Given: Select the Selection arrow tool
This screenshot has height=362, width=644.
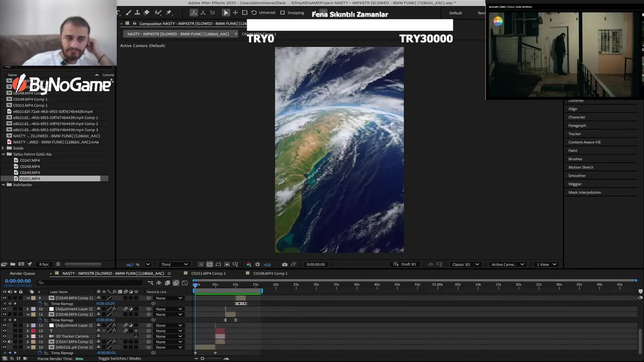Looking at the screenshot, I should (x=226, y=13).
